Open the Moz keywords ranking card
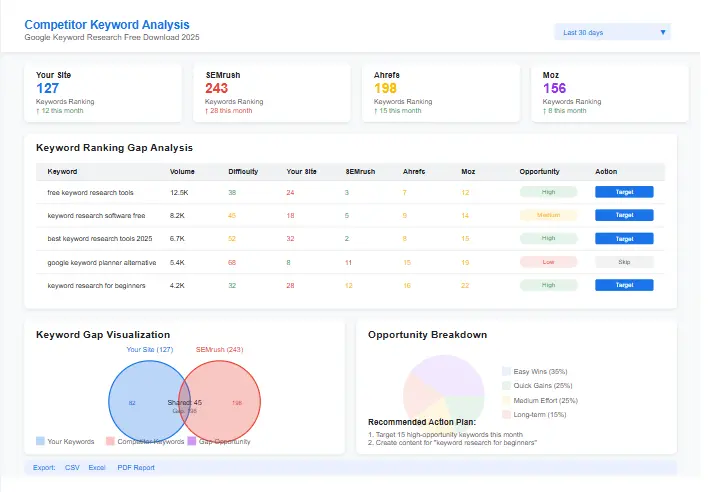 609,93
